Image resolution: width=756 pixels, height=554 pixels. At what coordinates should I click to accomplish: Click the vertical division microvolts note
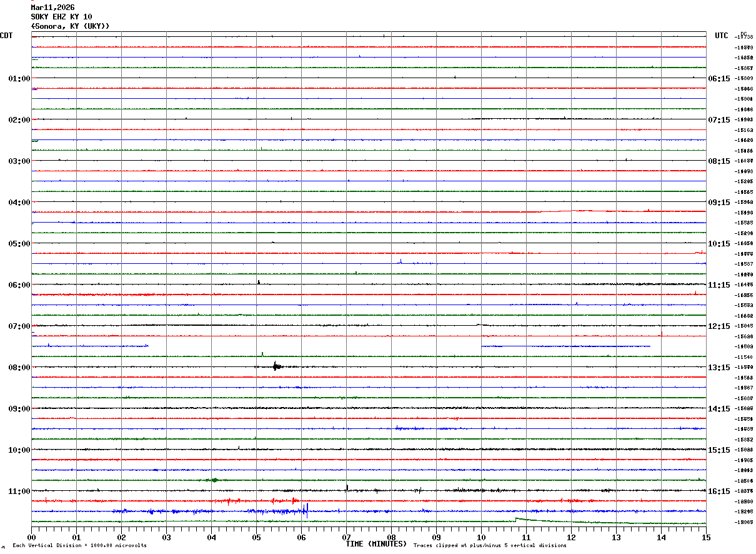79,546
